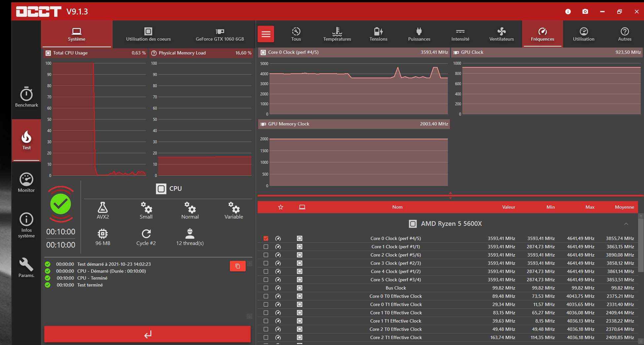Select the AVX2 instruction set option
Viewport: 644px width, 345px height.
pyautogui.click(x=103, y=211)
